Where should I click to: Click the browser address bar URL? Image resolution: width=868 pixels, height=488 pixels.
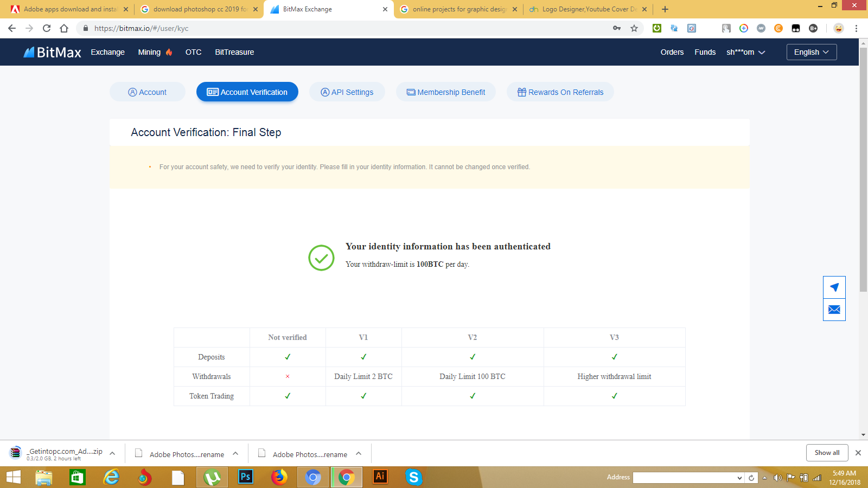pos(142,28)
